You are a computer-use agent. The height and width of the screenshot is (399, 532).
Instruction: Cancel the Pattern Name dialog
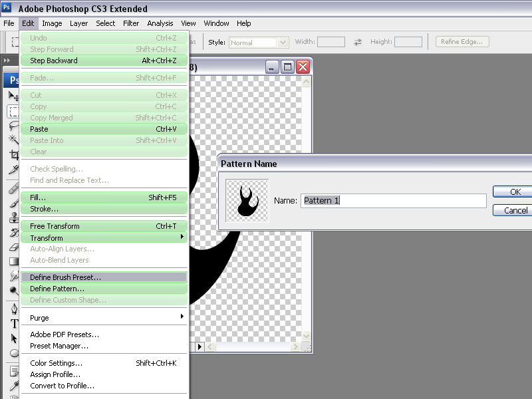513,210
